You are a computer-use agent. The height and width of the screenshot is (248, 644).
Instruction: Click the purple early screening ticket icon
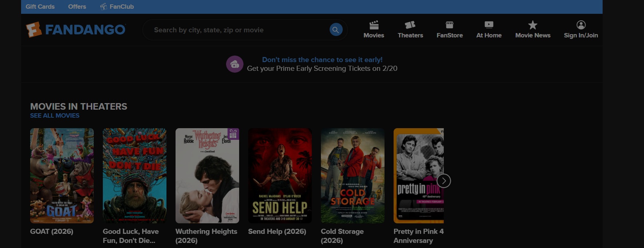pos(235,64)
